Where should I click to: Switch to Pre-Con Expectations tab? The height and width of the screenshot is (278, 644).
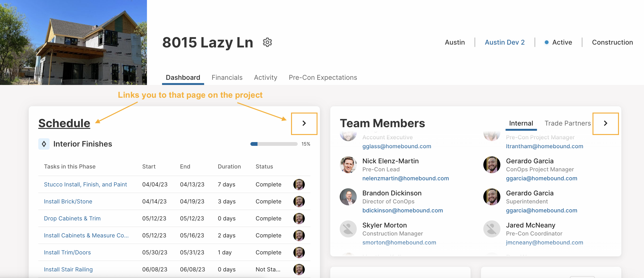pos(323,78)
